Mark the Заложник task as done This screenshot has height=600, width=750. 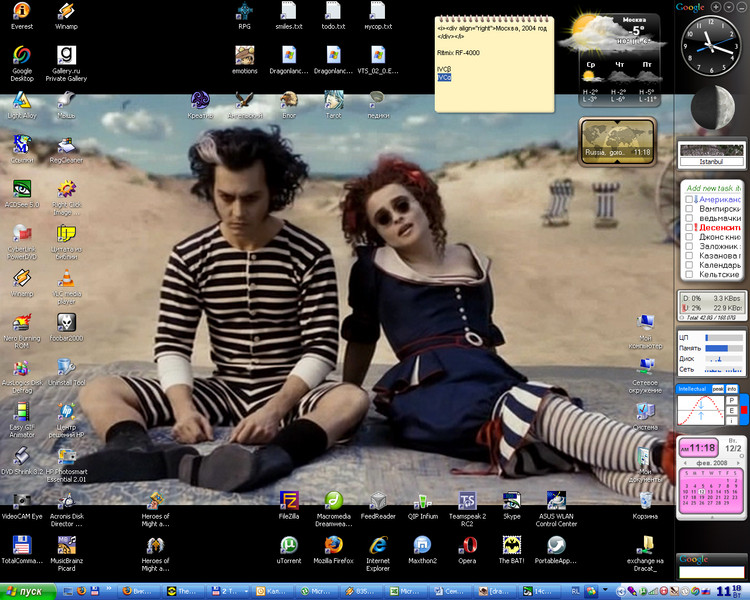pos(689,246)
